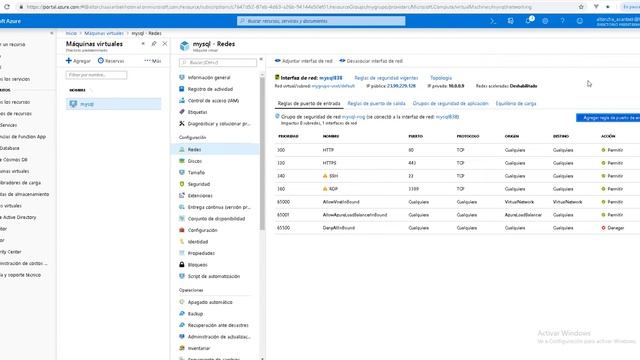Image resolution: width=640 pixels, height=360 pixels.
Task: Click Agregar to add a virtual machine
Action: [x=78, y=61]
